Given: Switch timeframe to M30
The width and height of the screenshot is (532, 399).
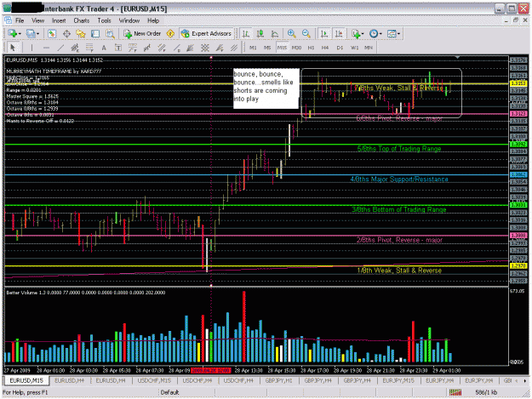Looking at the screenshot, I should 296,48.
